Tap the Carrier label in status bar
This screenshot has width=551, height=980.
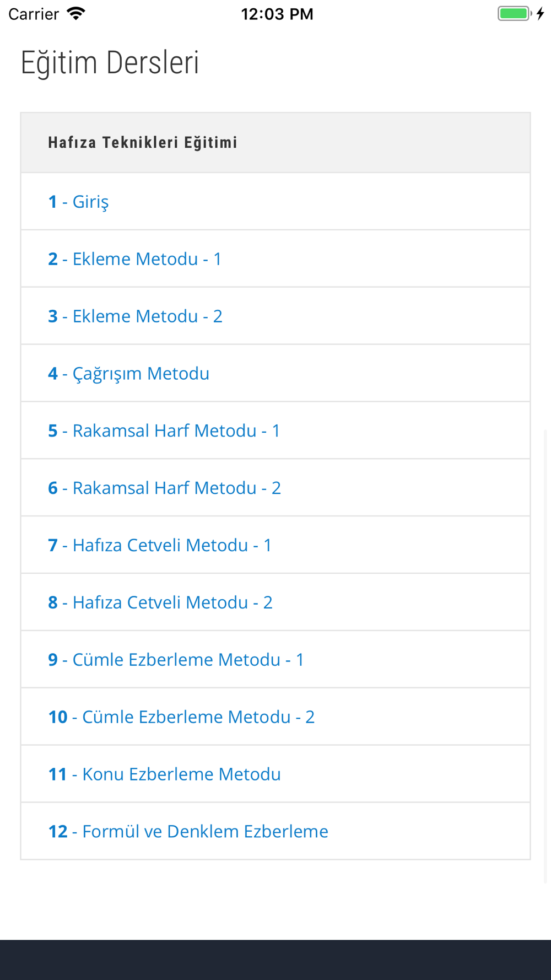click(34, 14)
